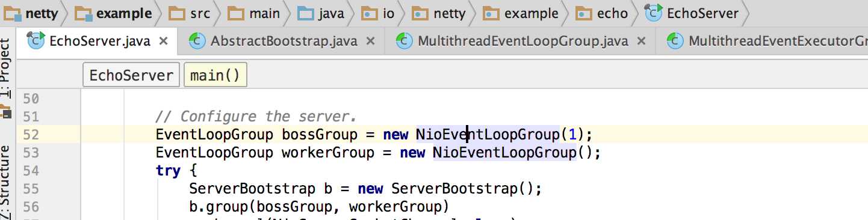
Task: Click the EchoServer class breadcrumb
Action: (x=692, y=13)
